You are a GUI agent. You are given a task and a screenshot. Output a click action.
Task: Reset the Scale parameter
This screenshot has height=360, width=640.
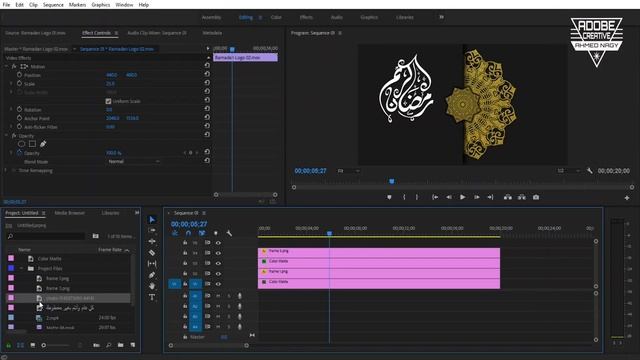coord(207,83)
